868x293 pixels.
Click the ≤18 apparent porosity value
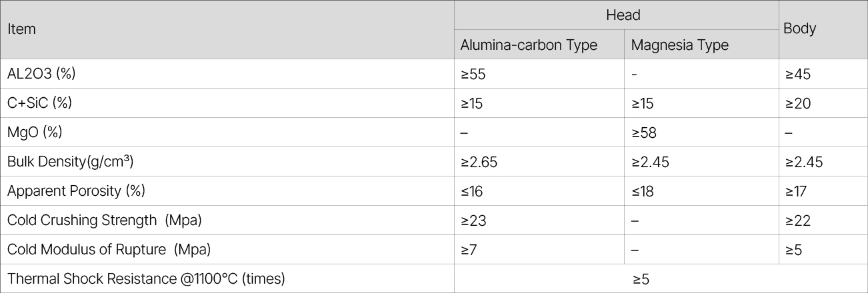[642, 191]
